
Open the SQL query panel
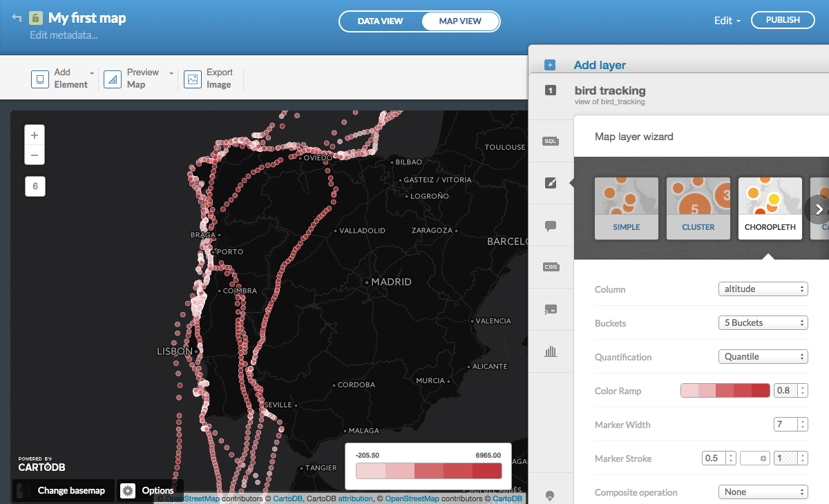(551, 140)
